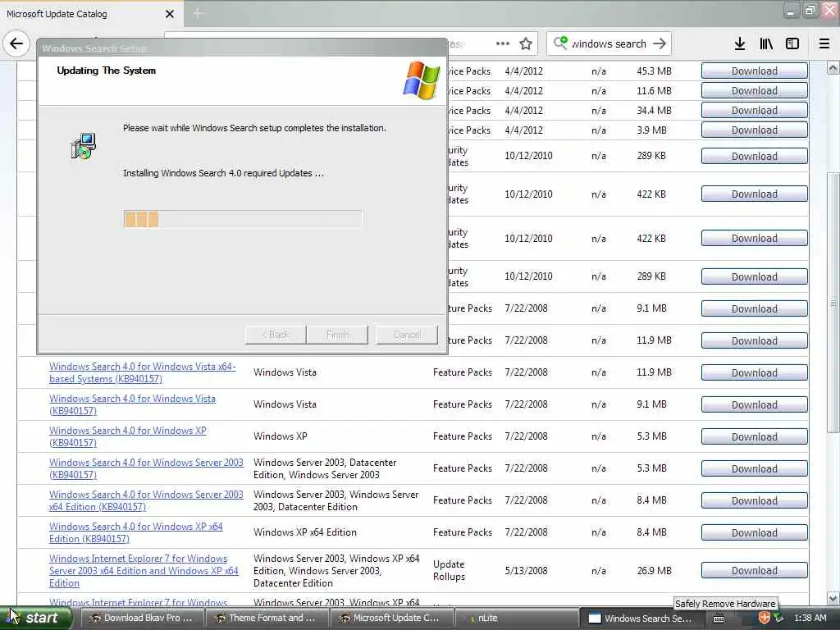The width and height of the screenshot is (840, 630).
Task: Download the 11.9 MB Vista x64-based feature pack
Action: tap(755, 372)
